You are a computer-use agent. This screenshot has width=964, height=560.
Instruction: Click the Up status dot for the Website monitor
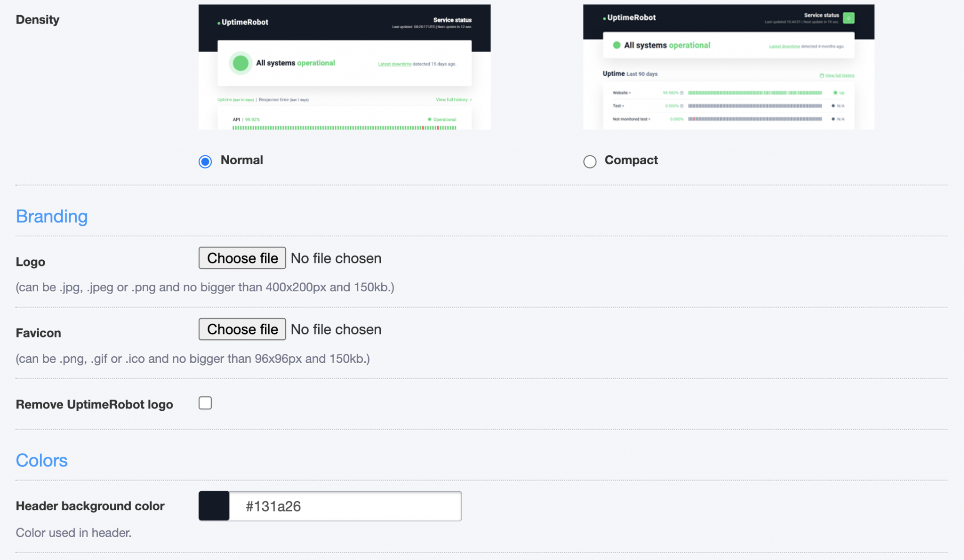(x=836, y=92)
